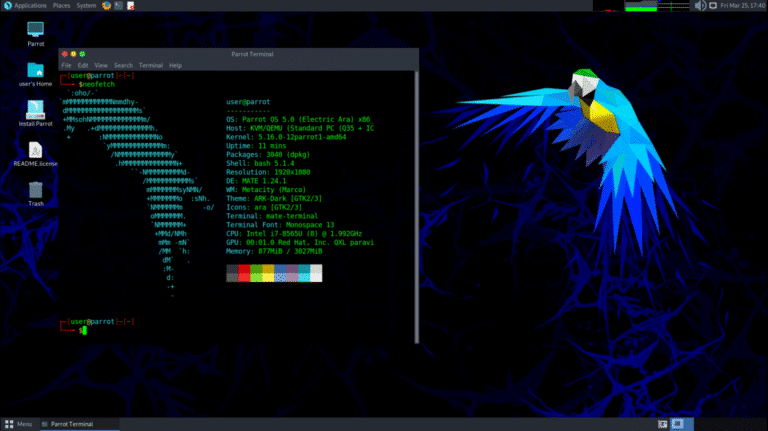Open the Search menu in Parrot Terminal
The width and height of the screenshot is (768, 431).
[123, 65]
